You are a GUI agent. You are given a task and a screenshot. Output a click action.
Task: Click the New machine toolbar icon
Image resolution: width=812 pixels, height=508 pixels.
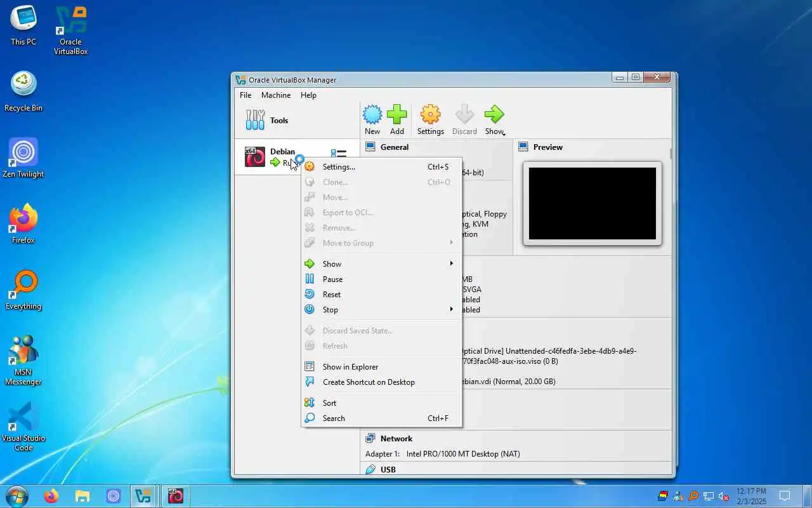pyautogui.click(x=372, y=115)
